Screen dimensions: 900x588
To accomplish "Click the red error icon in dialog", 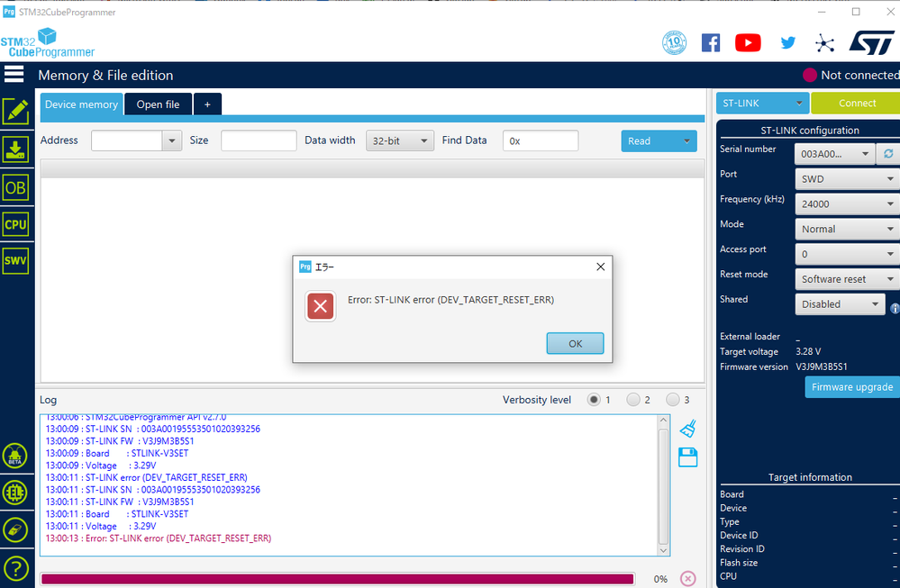I will (321, 306).
